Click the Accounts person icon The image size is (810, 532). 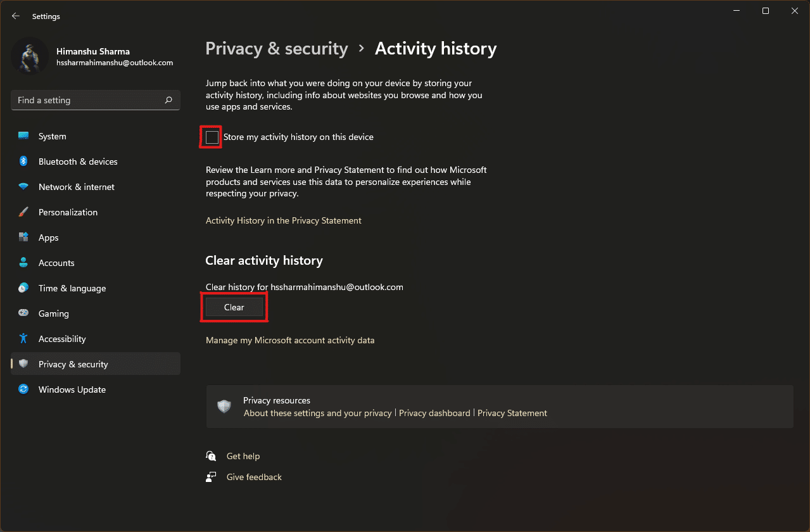(x=23, y=263)
